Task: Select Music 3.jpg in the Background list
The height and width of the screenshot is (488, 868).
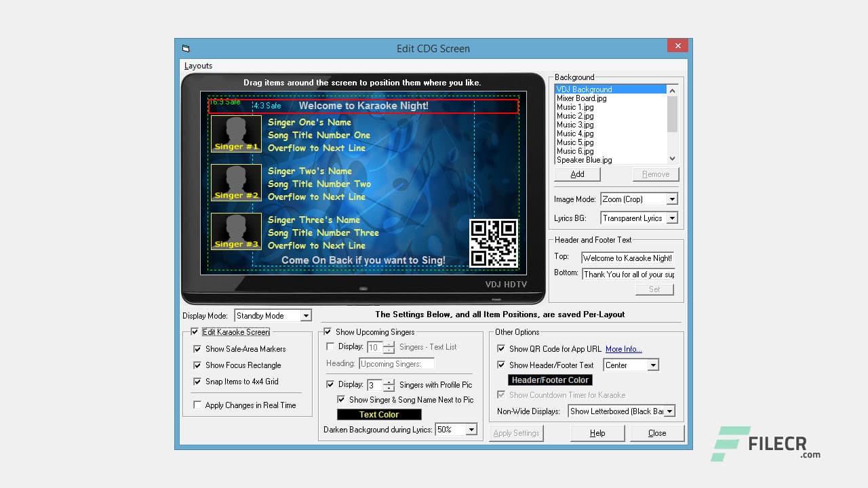Action: pyautogui.click(x=576, y=125)
